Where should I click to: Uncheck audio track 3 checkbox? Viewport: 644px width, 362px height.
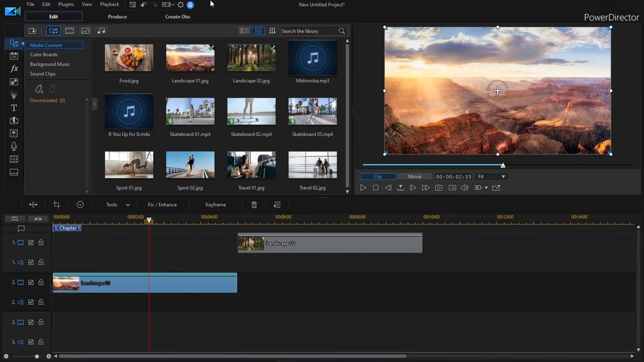click(x=31, y=342)
